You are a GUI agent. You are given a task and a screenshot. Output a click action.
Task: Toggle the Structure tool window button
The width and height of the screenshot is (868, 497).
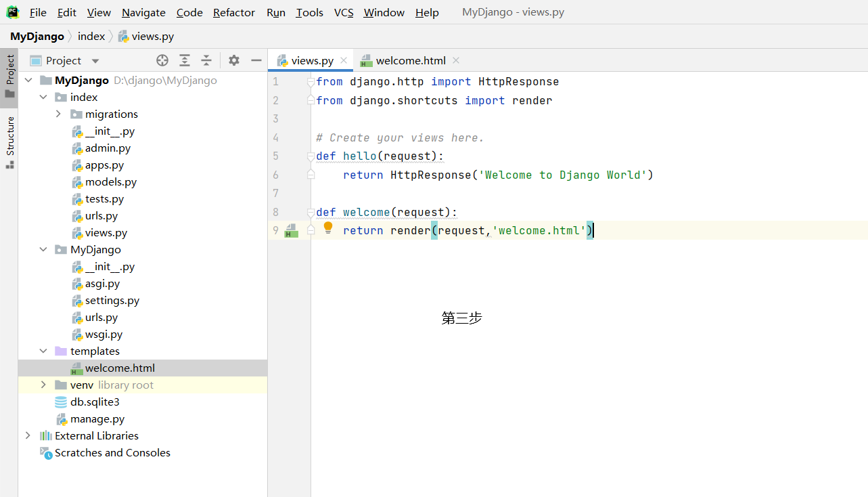point(9,143)
